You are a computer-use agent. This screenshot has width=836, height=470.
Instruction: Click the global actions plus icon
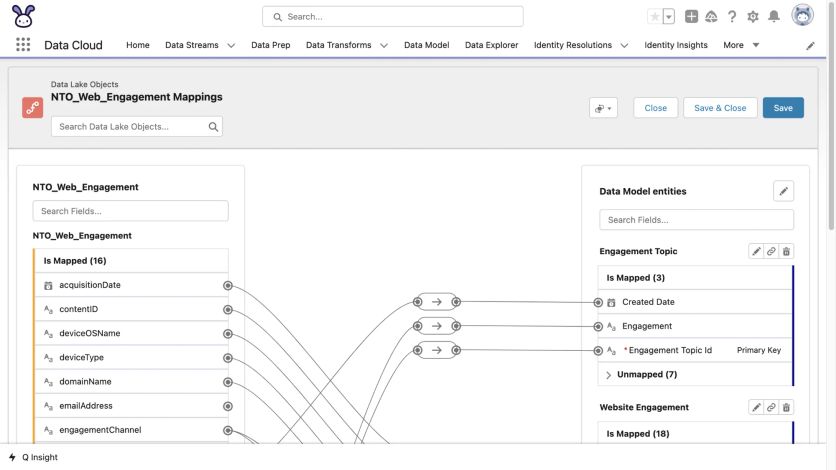pyautogui.click(x=691, y=17)
